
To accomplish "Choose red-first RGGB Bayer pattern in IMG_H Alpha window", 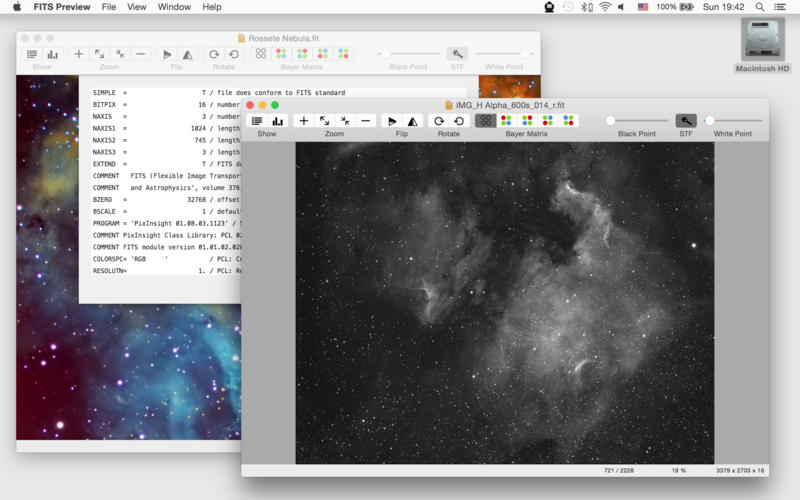I will pyautogui.click(x=506, y=121).
